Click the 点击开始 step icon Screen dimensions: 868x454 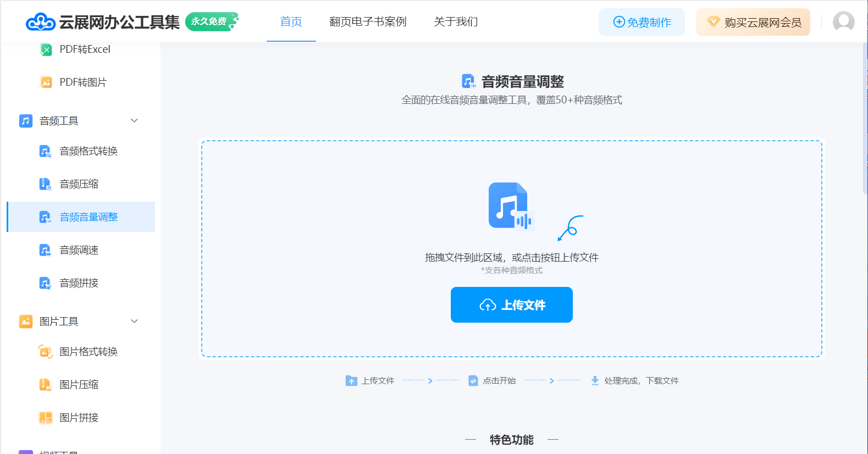point(473,380)
